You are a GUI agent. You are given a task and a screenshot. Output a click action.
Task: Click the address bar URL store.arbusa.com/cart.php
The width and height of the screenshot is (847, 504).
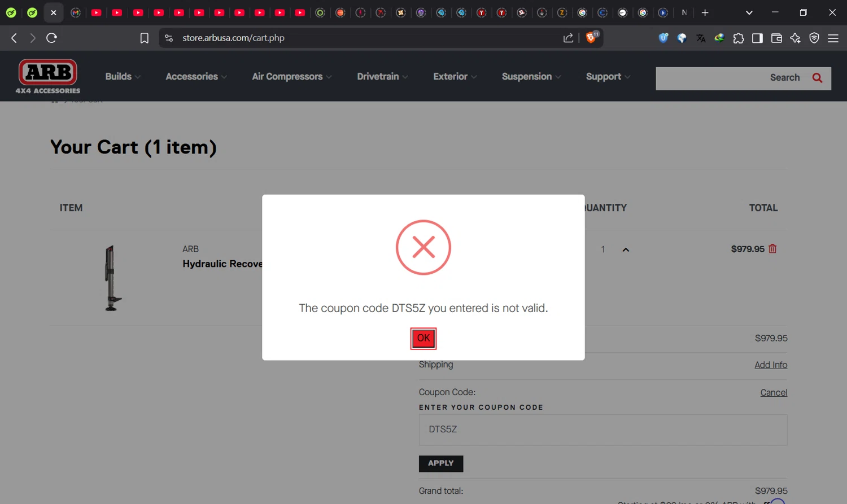233,38
